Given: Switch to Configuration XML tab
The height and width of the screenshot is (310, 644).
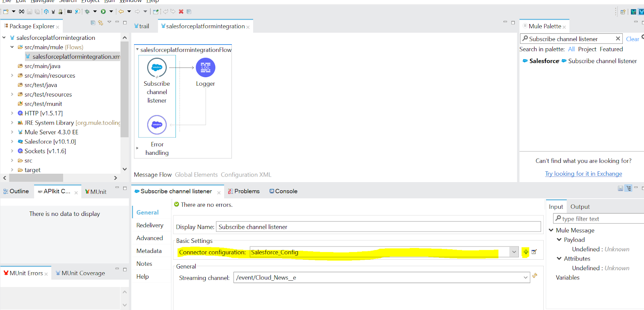Looking at the screenshot, I should click(246, 175).
